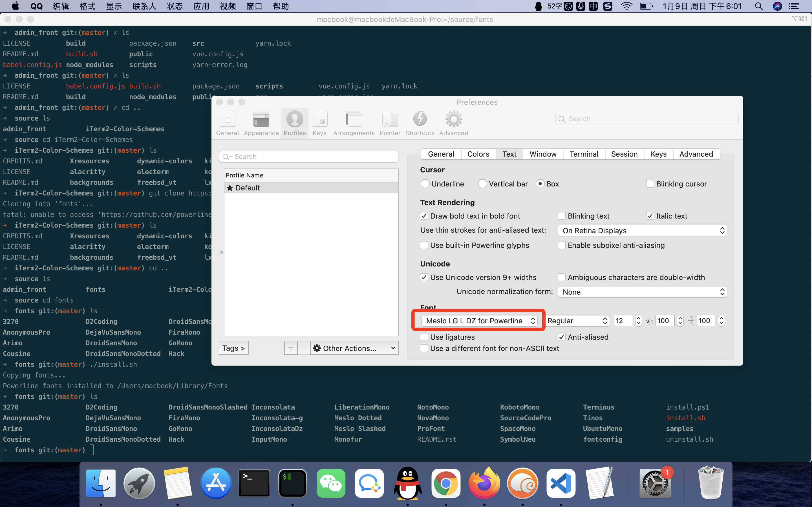Click the Tags > button
812x507 pixels.
(233, 348)
